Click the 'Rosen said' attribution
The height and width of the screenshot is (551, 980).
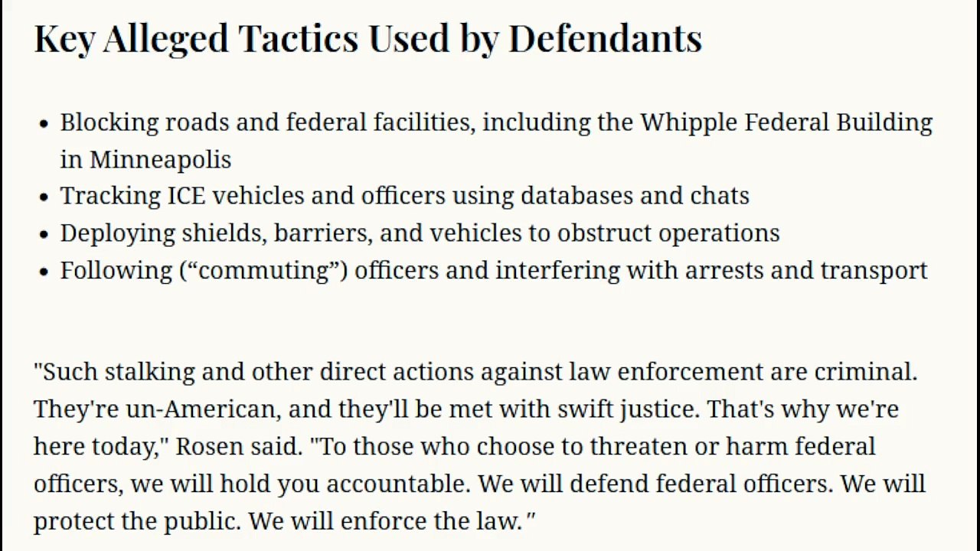[238, 446]
